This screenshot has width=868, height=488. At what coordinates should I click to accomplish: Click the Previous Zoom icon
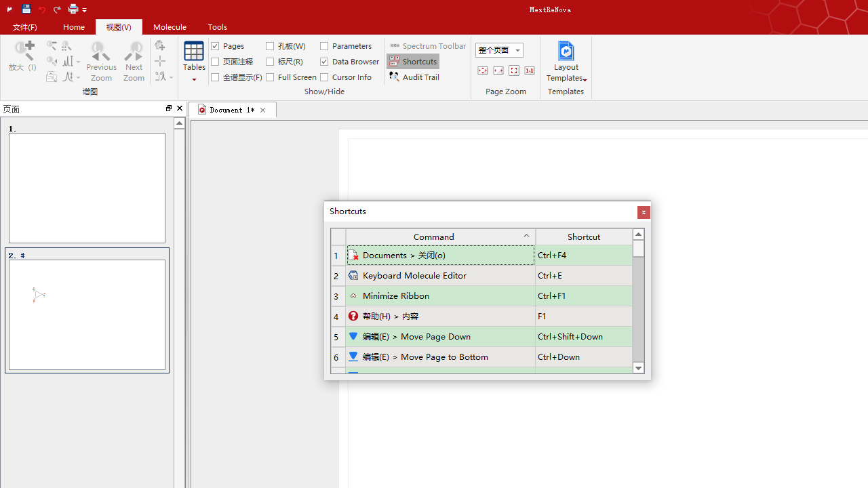tap(101, 61)
